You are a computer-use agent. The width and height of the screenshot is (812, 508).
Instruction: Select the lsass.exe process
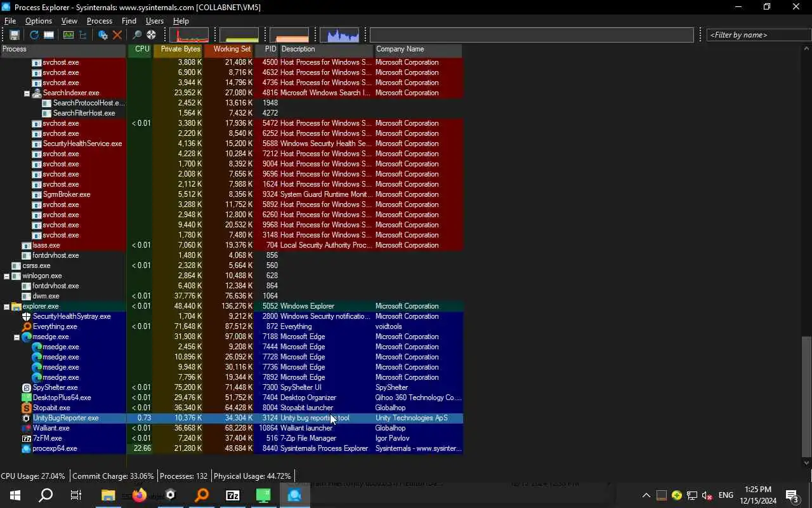[x=232, y=245]
